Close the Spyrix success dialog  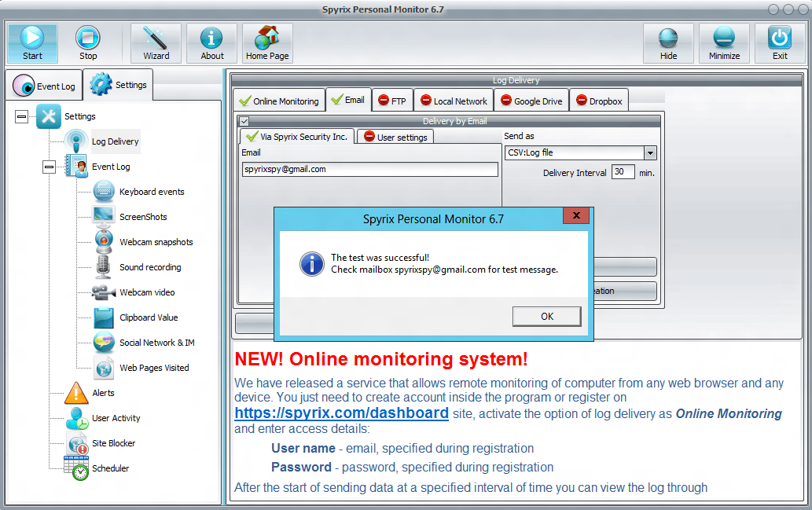(576, 215)
